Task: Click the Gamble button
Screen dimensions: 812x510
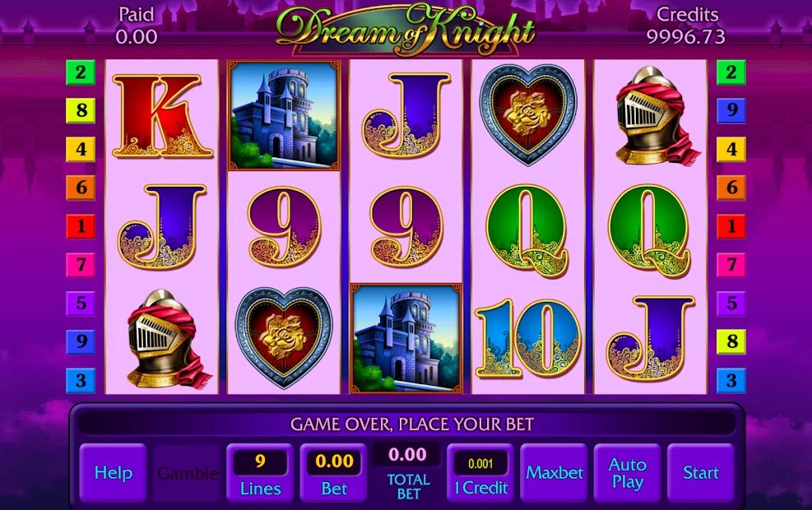Action: (x=187, y=473)
